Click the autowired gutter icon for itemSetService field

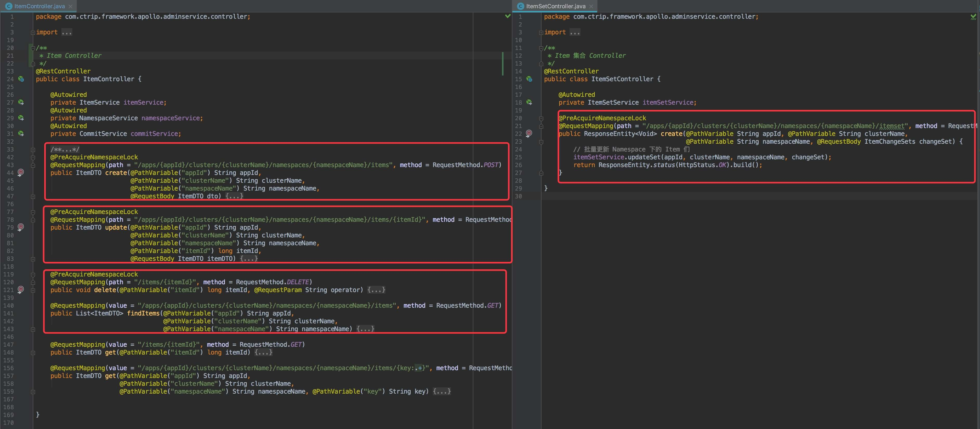tap(529, 102)
